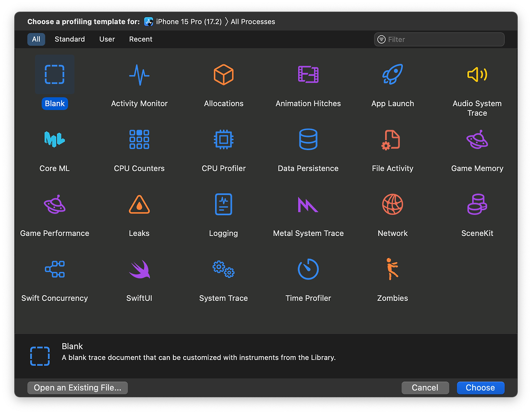532x414 pixels.
Task: Choose the Allocations cube icon
Action: (x=224, y=74)
